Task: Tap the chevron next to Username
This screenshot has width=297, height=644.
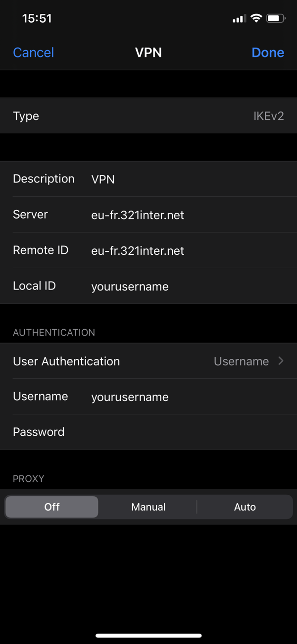Action: [x=281, y=361]
